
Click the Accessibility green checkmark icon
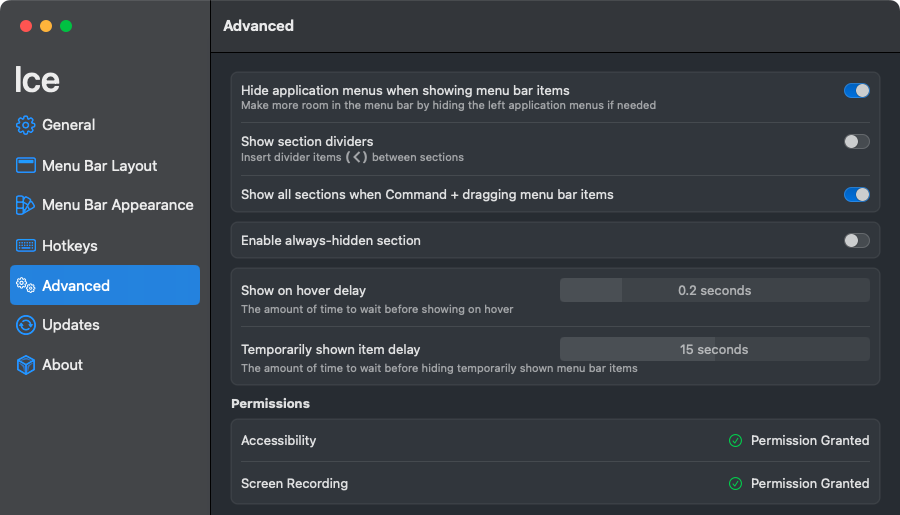(x=735, y=440)
